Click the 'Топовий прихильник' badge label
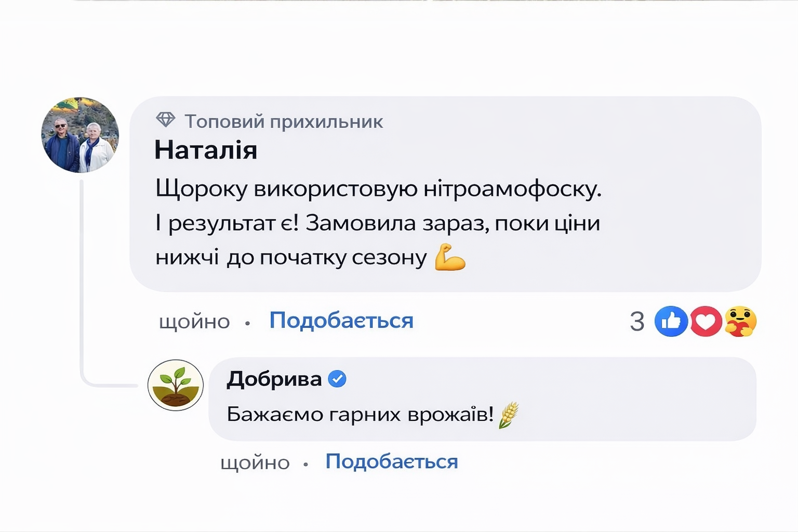This screenshot has width=798, height=532. pyautogui.click(x=284, y=122)
